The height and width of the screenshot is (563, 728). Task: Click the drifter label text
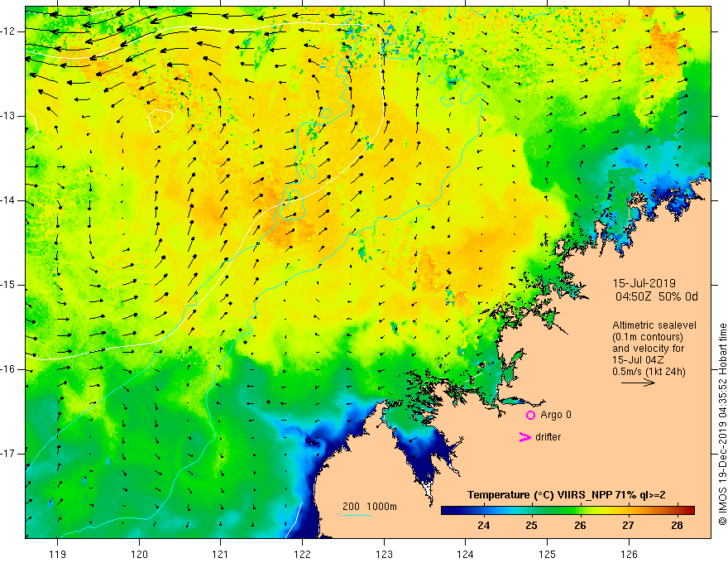(548, 437)
